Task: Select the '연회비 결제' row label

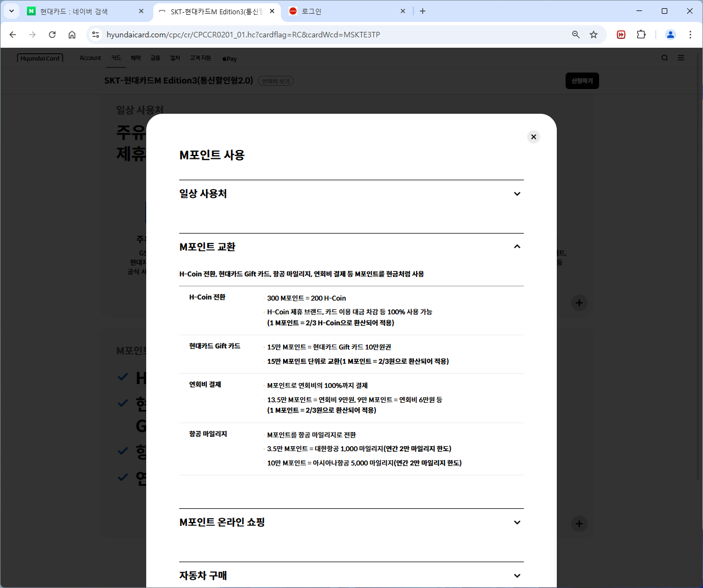Action: (205, 385)
